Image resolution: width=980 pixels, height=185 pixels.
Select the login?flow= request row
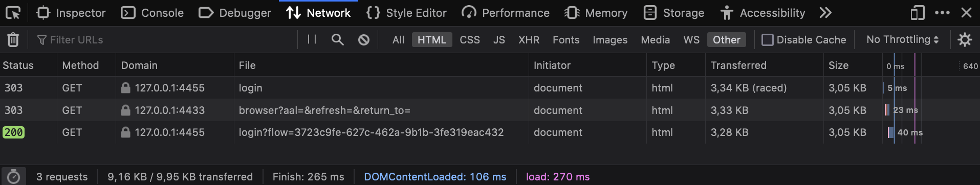point(490,132)
